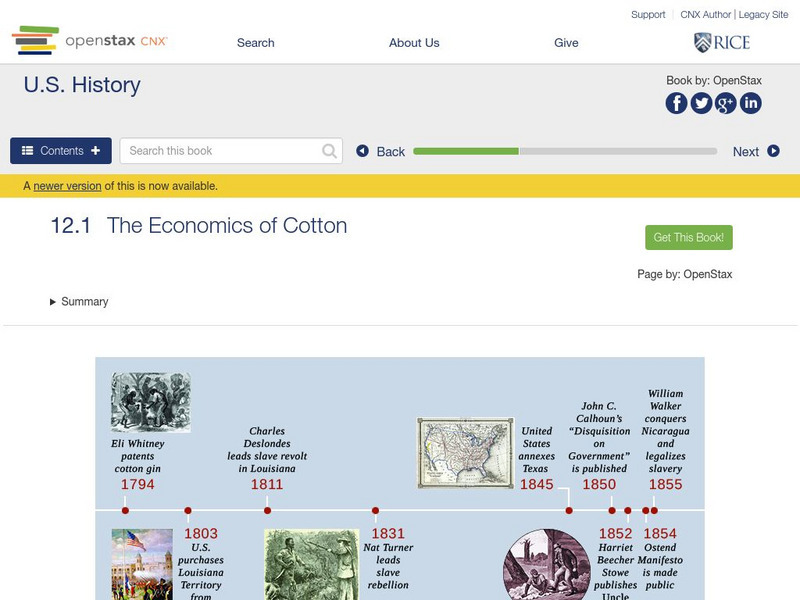Open the Contents panel

61,151
